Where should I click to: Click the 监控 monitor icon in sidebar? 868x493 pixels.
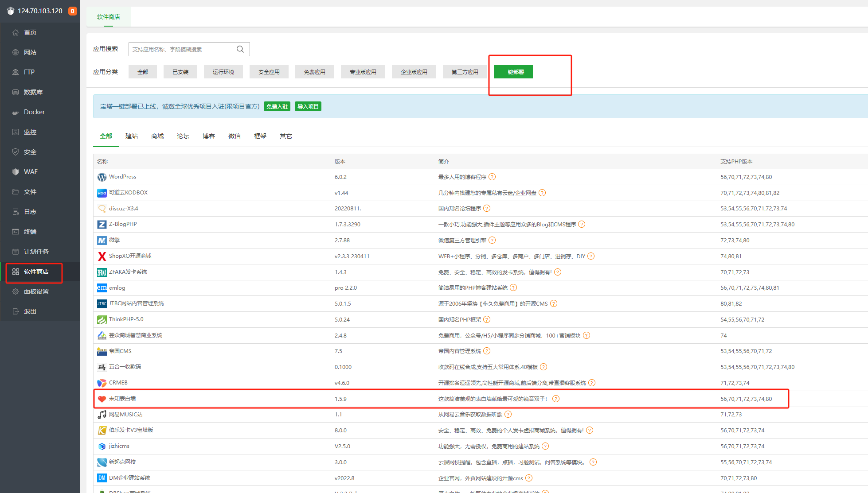[x=16, y=132]
